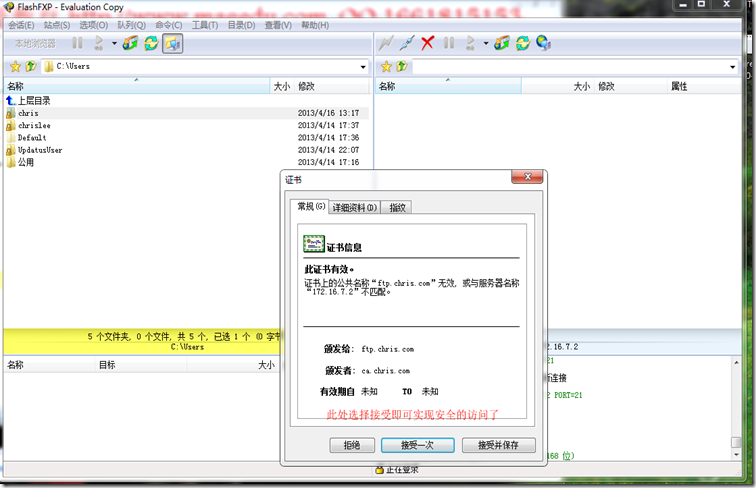The height and width of the screenshot is (488, 756).
Task: Refresh the remote pane
Action: tap(523, 43)
